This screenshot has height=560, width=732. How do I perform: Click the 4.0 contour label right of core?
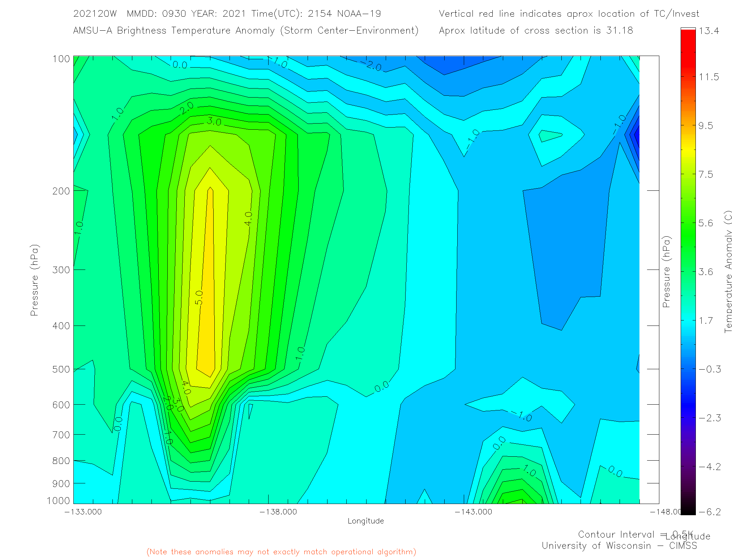(248, 219)
